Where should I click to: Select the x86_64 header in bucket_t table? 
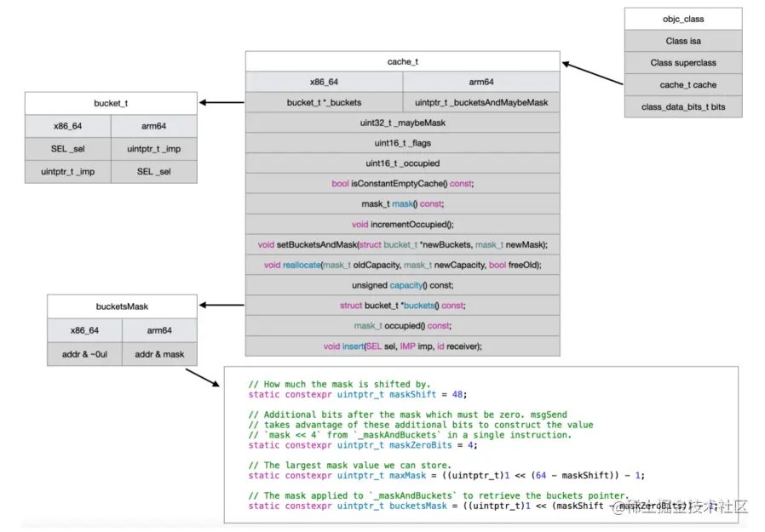click(68, 126)
